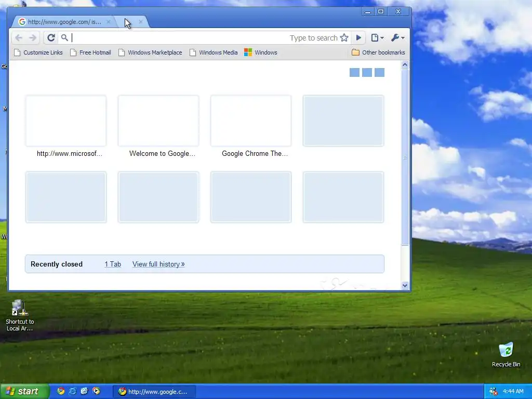Open the Free Hotmail bookmark
Screen dimensions: 532x399
click(x=90, y=52)
